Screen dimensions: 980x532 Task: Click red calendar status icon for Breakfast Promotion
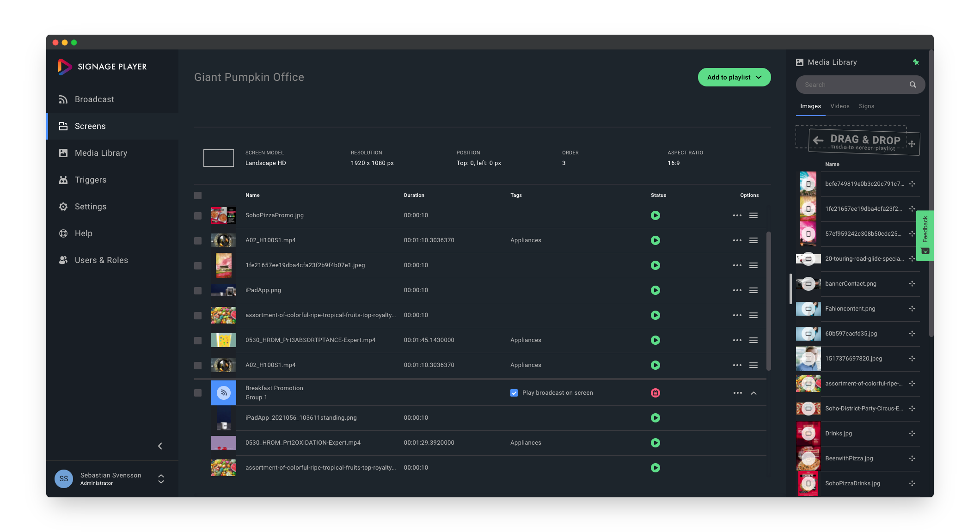pos(655,393)
